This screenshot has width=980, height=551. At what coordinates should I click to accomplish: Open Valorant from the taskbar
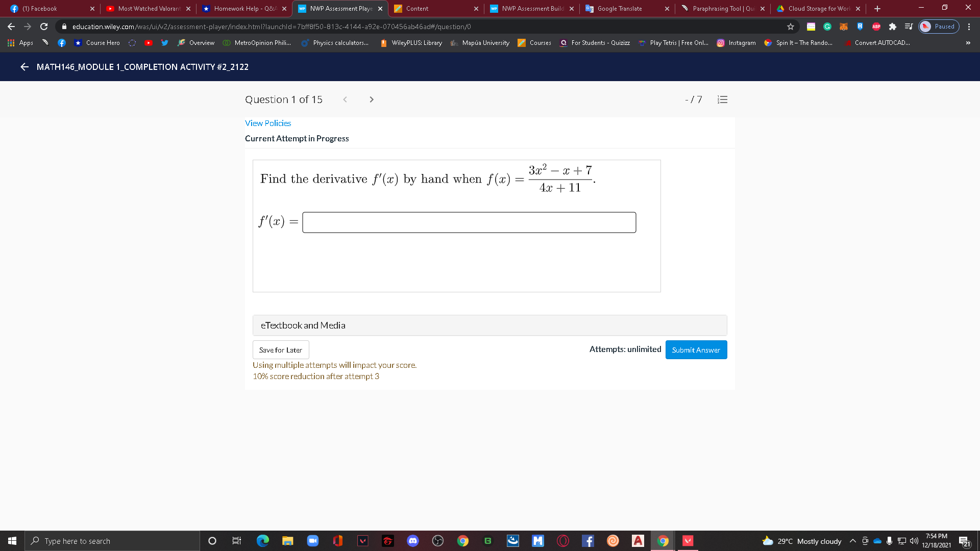[x=363, y=541]
